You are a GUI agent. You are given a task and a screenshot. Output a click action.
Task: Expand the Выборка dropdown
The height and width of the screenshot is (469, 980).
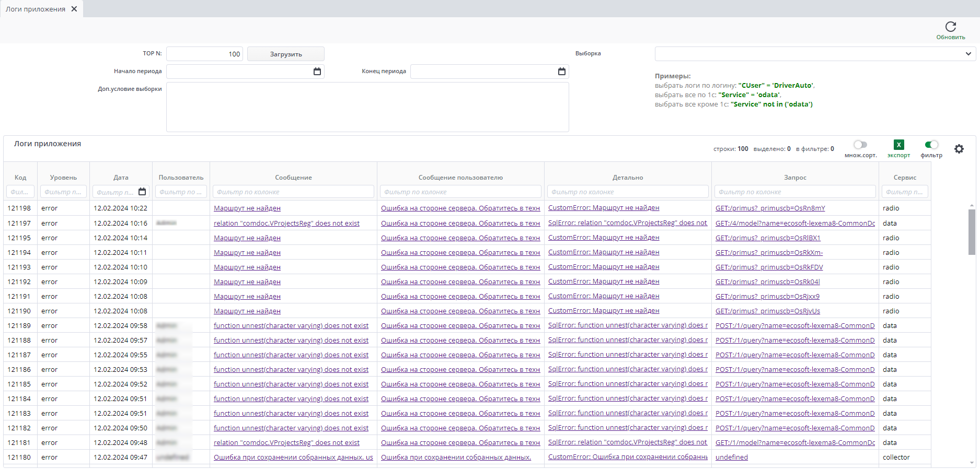tap(815, 54)
